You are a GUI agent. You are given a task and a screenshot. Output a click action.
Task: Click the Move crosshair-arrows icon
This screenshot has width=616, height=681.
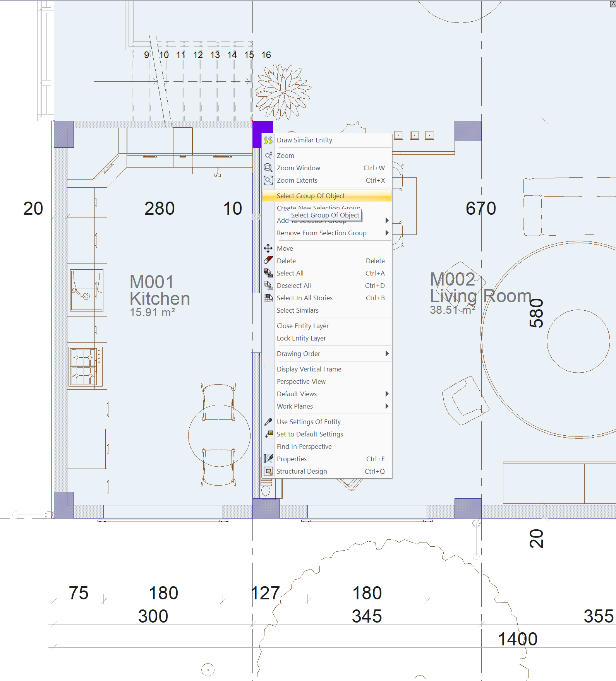coord(268,248)
